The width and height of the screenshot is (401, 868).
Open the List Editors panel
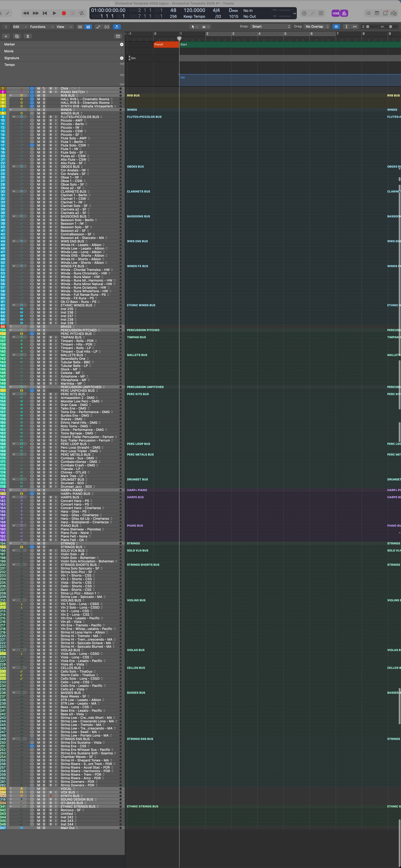coord(368,13)
